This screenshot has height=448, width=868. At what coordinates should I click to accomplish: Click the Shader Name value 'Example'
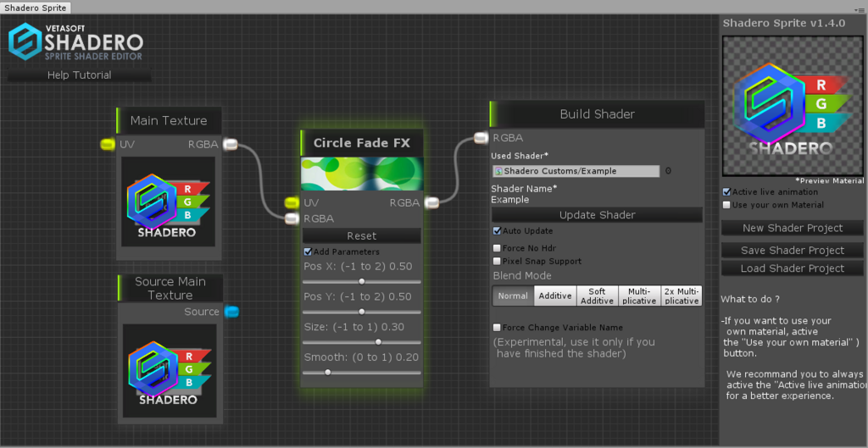click(509, 200)
